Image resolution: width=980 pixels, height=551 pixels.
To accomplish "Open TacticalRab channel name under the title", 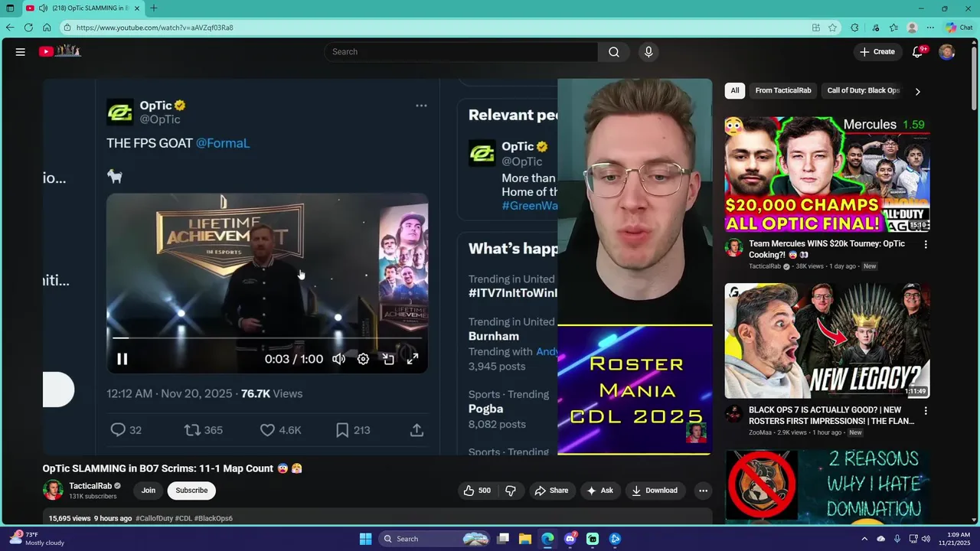I will (x=90, y=486).
